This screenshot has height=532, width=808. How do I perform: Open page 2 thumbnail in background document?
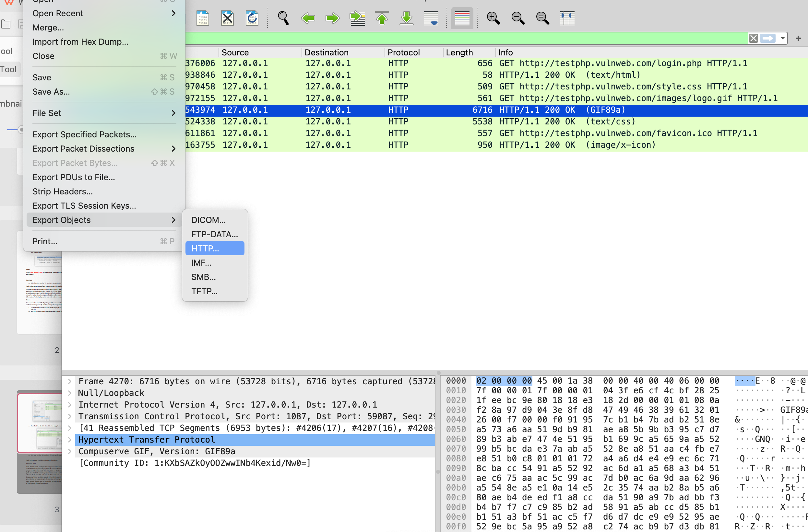(x=39, y=283)
